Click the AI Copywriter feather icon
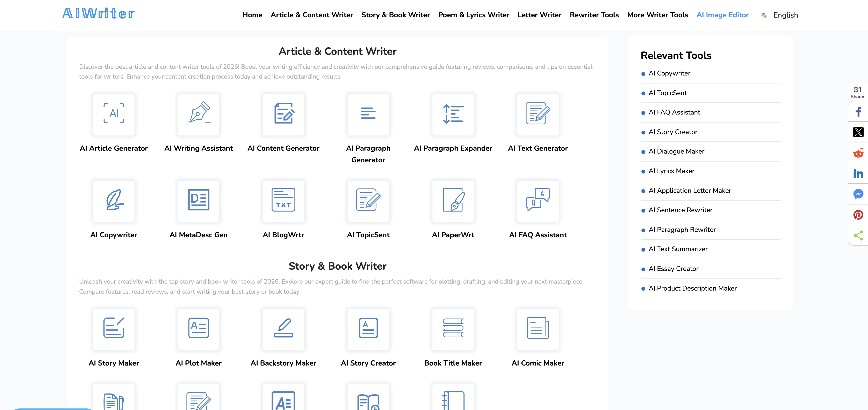Viewport: 868px width, 410px height. pos(114,201)
